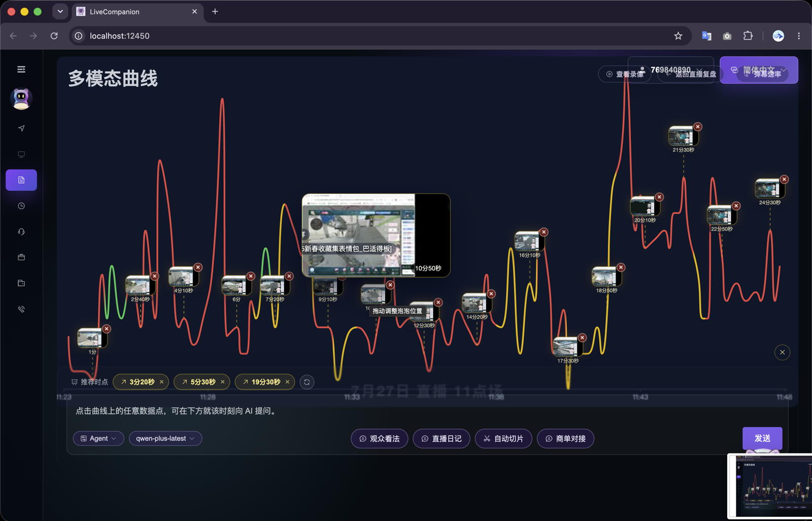Expand the Agent mode dropdown
This screenshot has height=521, width=812.
[98, 438]
